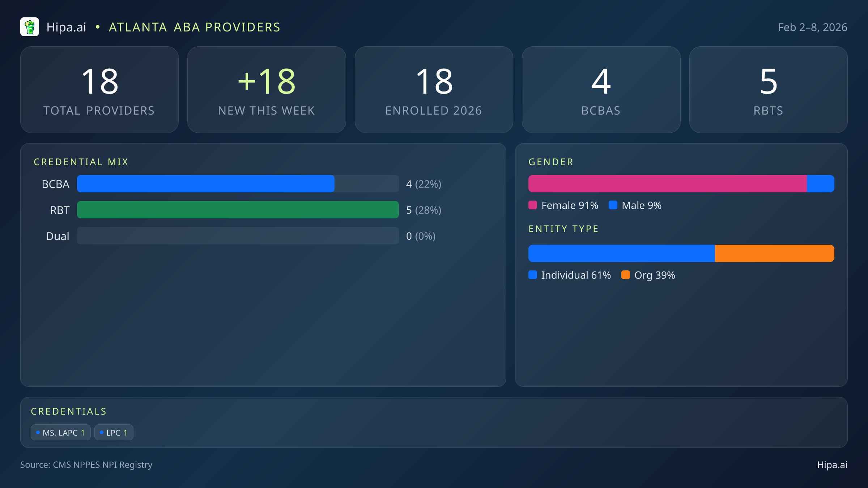Toggle the RBT credential bar
Viewport: 868px width, 488px height.
click(x=238, y=210)
